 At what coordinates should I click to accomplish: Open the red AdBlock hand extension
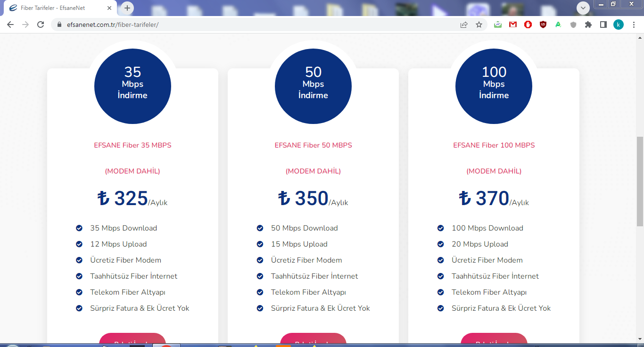pos(528,25)
